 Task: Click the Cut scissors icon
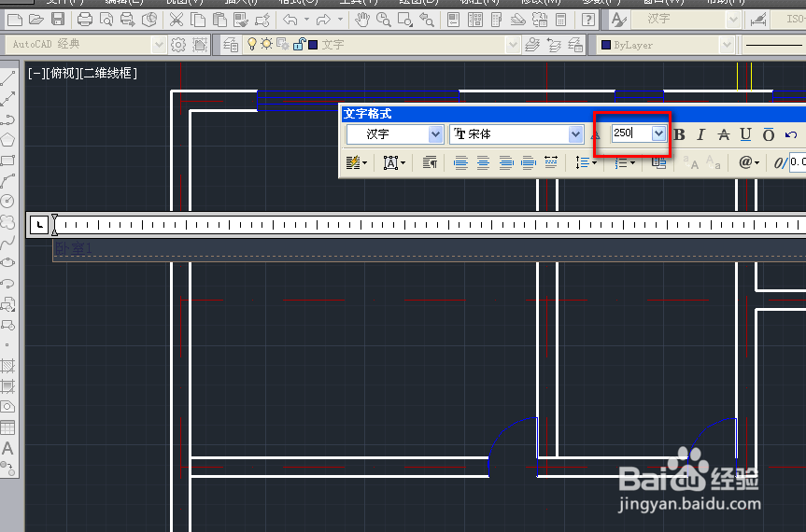(177, 20)
